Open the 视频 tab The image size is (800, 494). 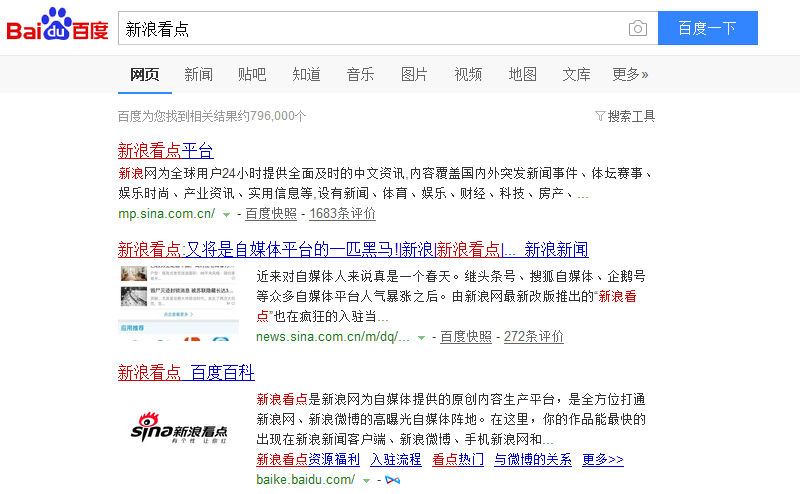(x=468, y=75)
